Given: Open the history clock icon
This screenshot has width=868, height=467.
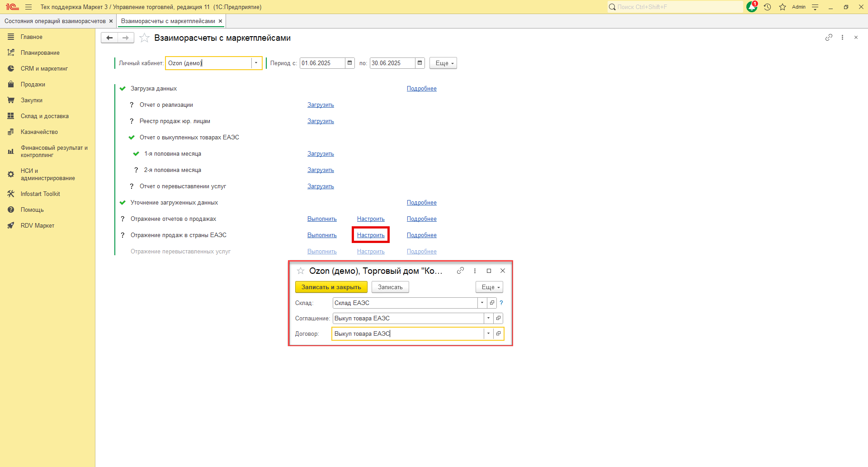Looking at the screenshot, I should pos(767,7).
